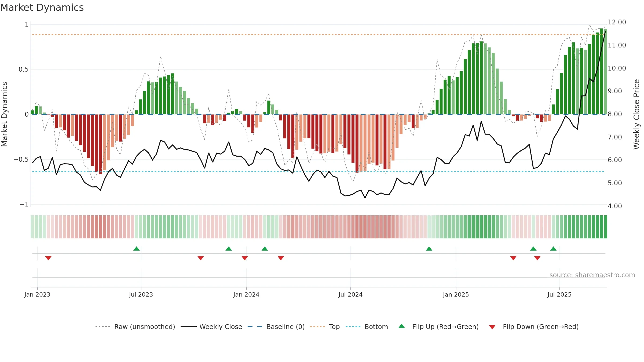Click the 8.00 price axis tick

click(615, 114)
